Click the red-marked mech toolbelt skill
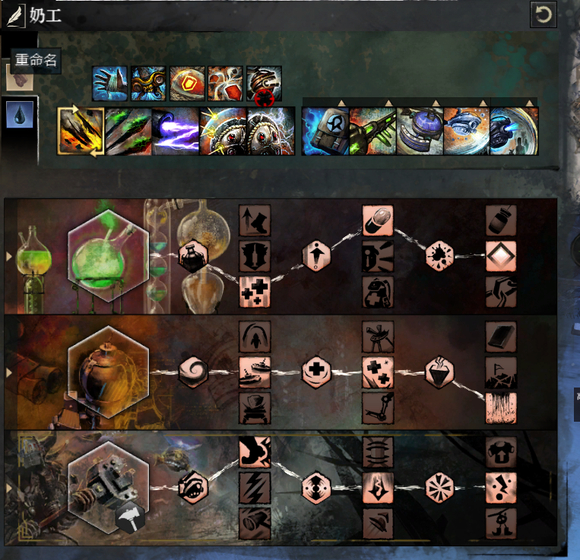 point(264,84)
